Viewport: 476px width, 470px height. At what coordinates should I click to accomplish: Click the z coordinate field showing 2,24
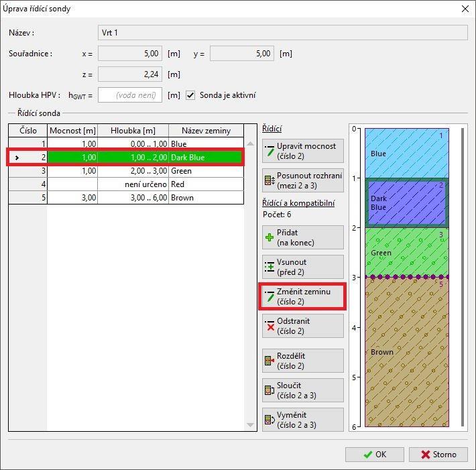click(x=130, y=74)
